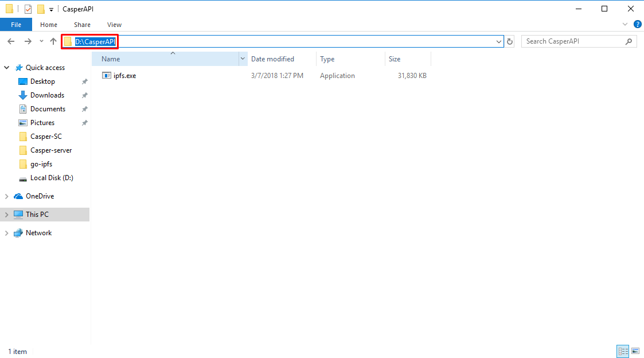The image size is (644, 358).
Task: Open the Casper-server folder
Action: click(x=51, y=150)
